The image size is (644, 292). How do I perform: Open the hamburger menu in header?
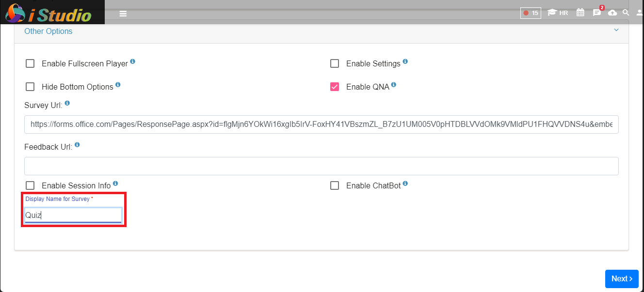(x=123, y=14)
